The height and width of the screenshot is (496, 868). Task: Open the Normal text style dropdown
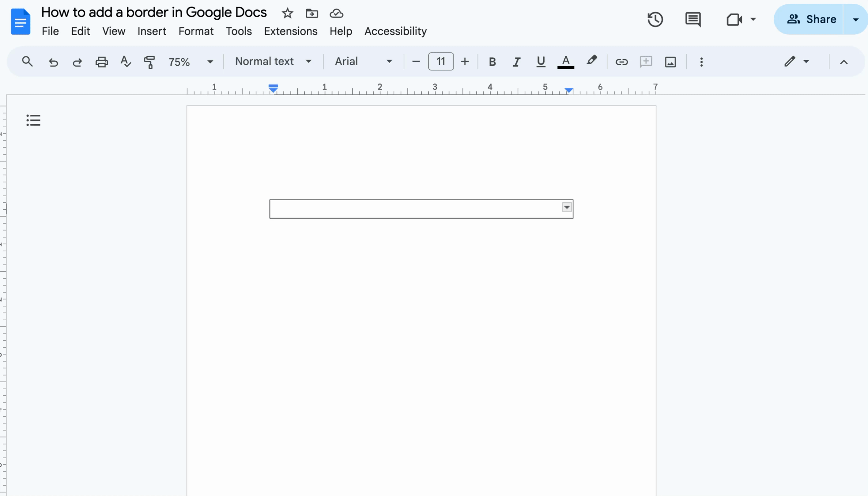[x=273, y=62]
